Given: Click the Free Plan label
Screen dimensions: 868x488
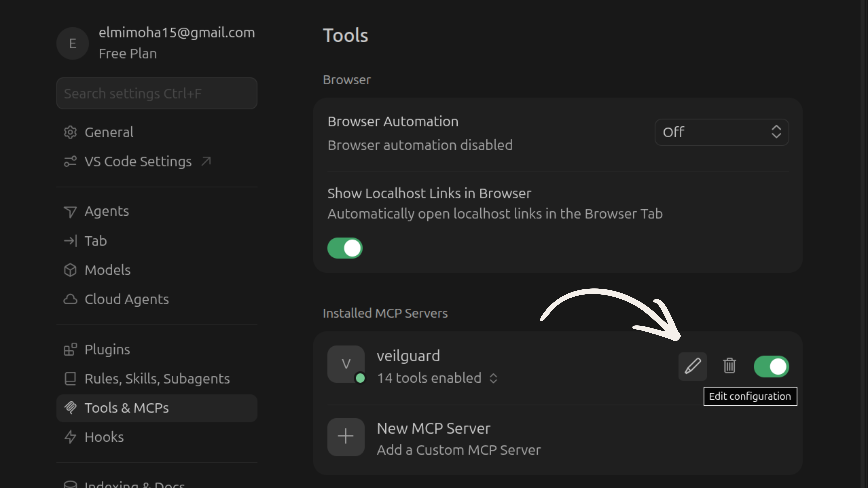Looking at the screenshot, I should tap(128, 54).
